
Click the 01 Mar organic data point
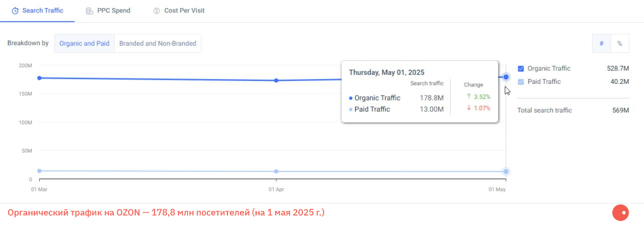pyautogui.click(x=39, y=78)
